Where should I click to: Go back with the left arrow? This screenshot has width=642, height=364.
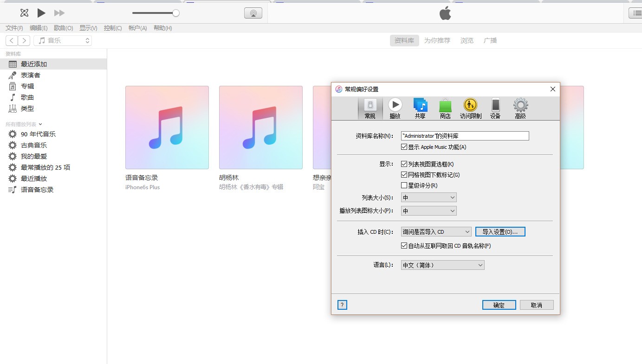pyautogui.click(x=12, y=40)
